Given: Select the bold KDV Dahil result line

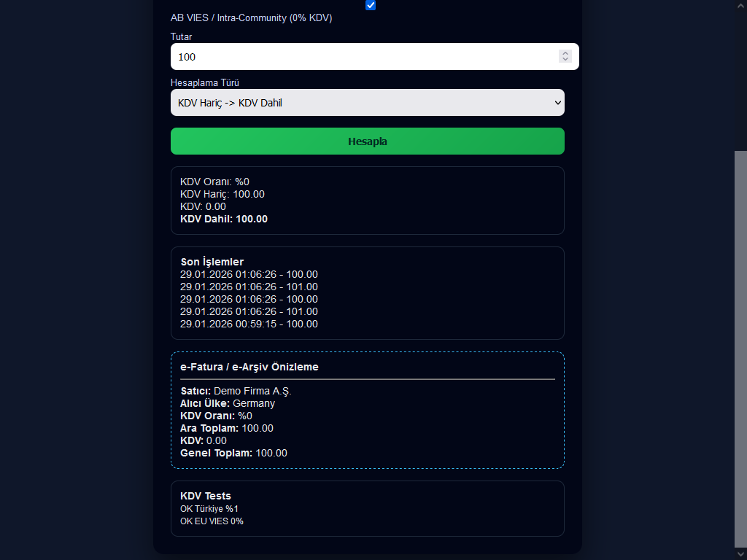Looking at the screenshot, I should tap(224, 219).
